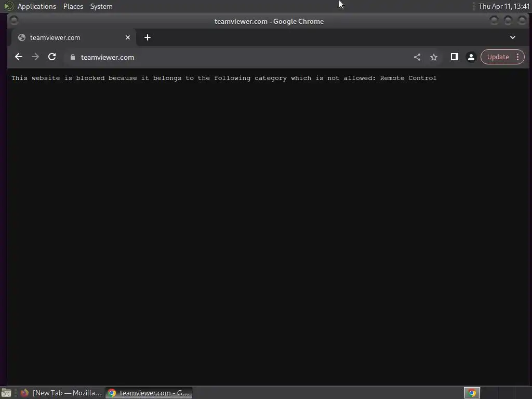The width and height of the screenshot is (532, 399).
Task: Bookmark this tab with the star
Action: click(x=434, y=57)
